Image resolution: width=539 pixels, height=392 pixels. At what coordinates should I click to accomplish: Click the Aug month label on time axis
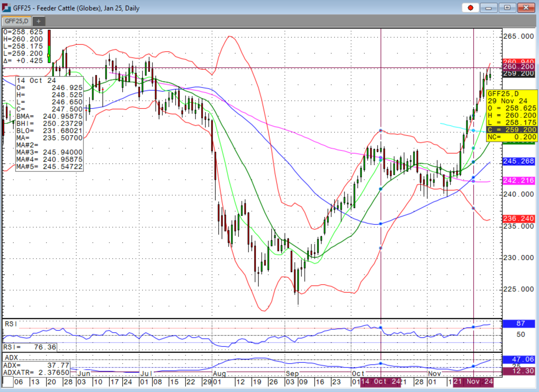[x=219, y=374]
